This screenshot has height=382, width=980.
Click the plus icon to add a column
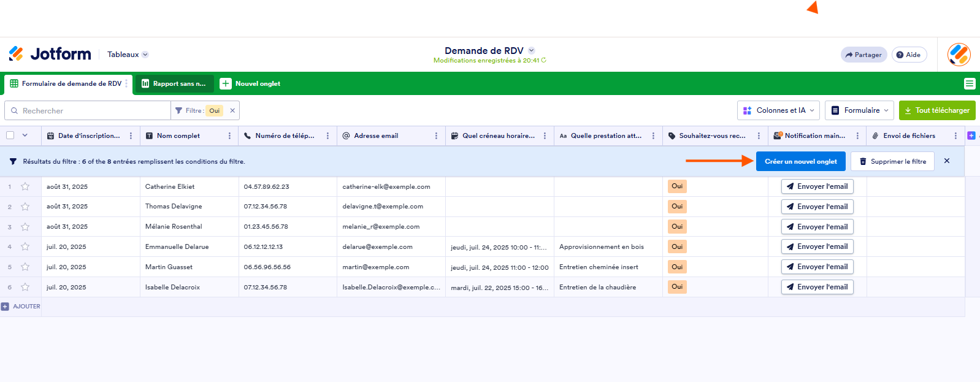tap(971, 136)
